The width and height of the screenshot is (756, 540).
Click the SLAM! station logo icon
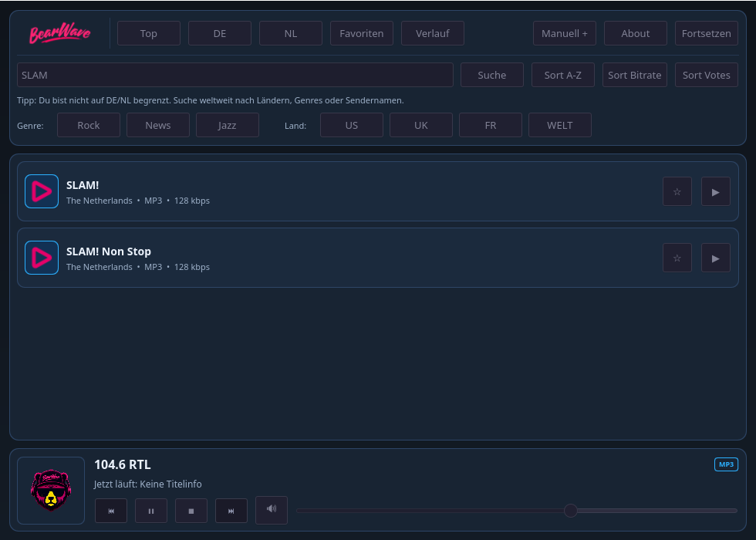click(x=42, y=191)
